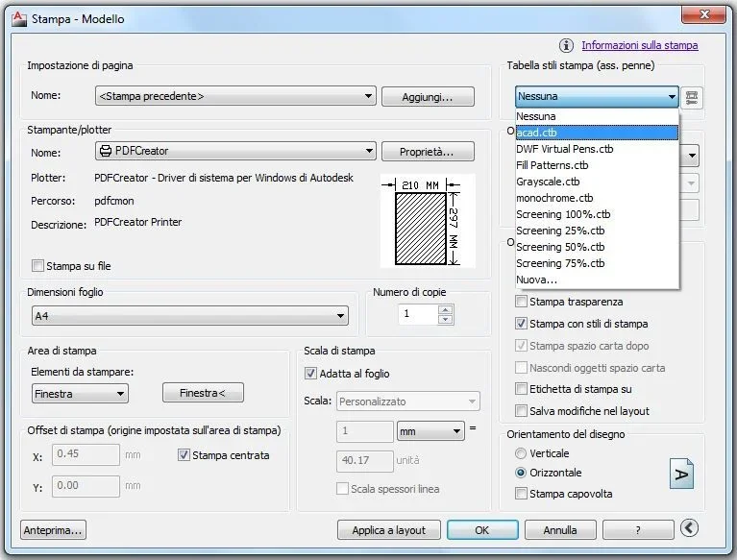Open the PDFCreator printer name dropdown
737x560 pixels.
coord(235,152)
